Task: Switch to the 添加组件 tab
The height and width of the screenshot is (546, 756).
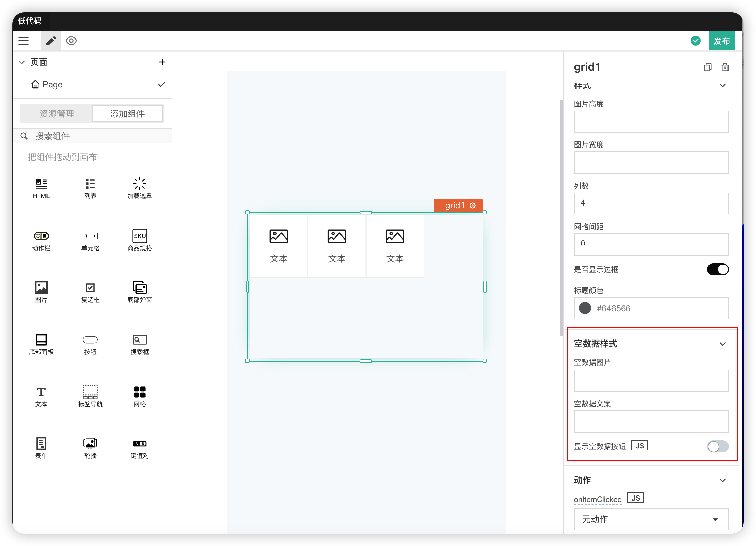Action: click(127, 114)
